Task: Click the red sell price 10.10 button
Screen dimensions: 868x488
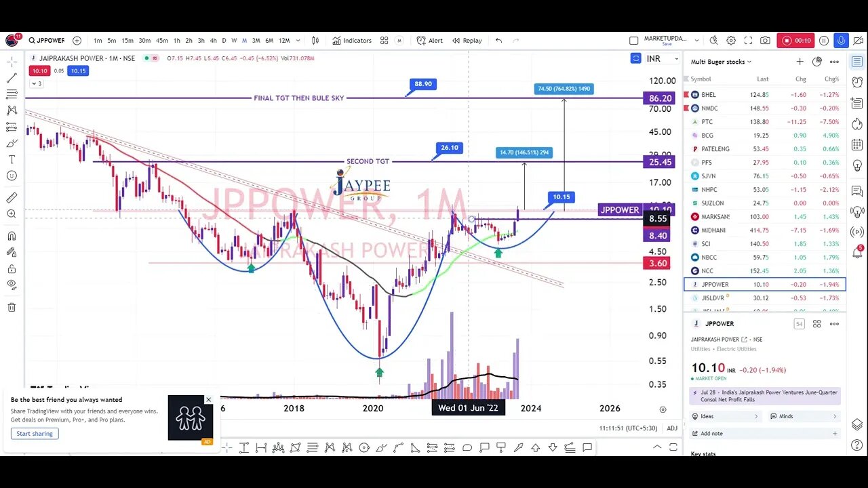Action: click(39, 71)
